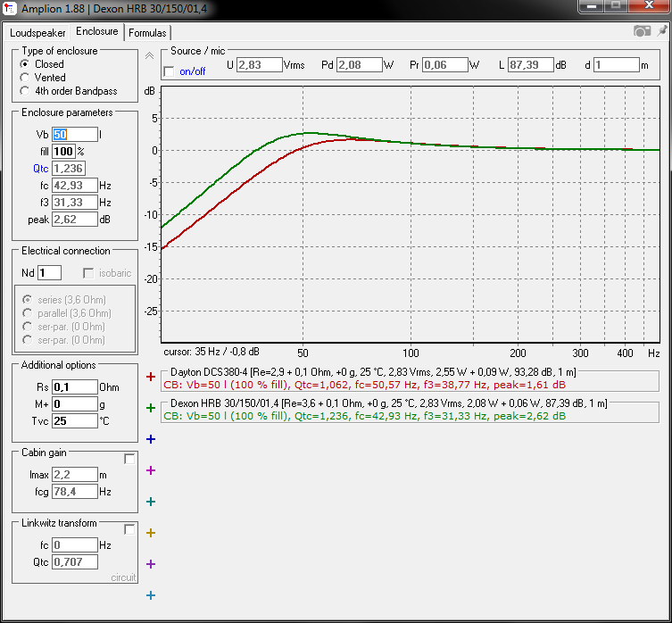Click the Amplion app icon in title bar
Screen dimensions: 672x623
[10, 8]
